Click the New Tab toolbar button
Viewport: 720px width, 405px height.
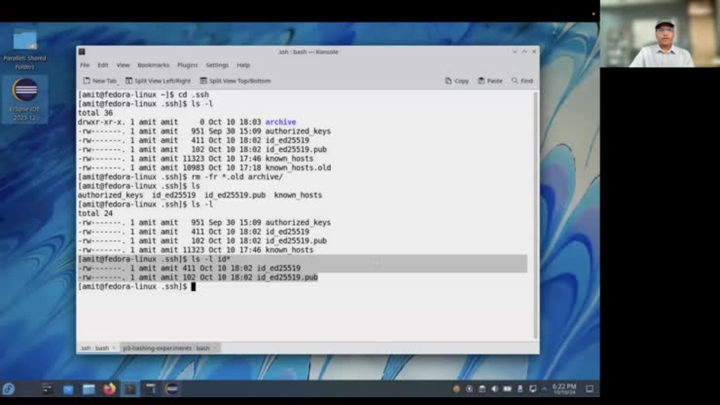pyautogui.click(x=100, y=81)
